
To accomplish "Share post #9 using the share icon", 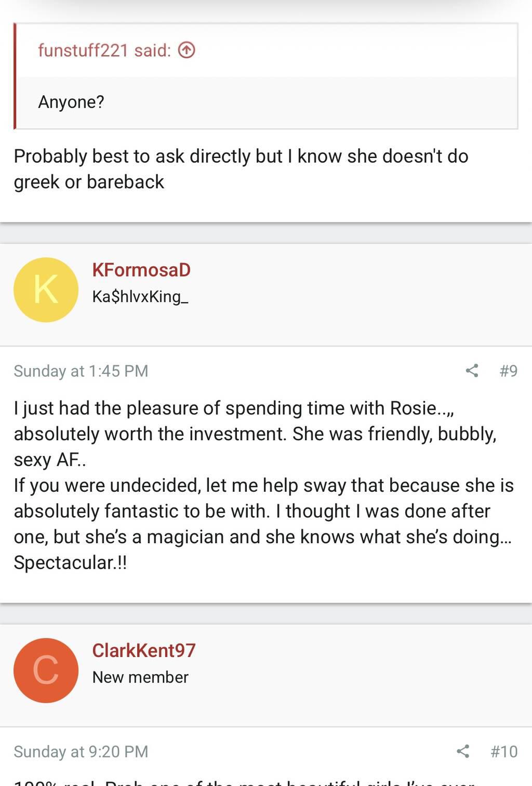I will (472, 371).
